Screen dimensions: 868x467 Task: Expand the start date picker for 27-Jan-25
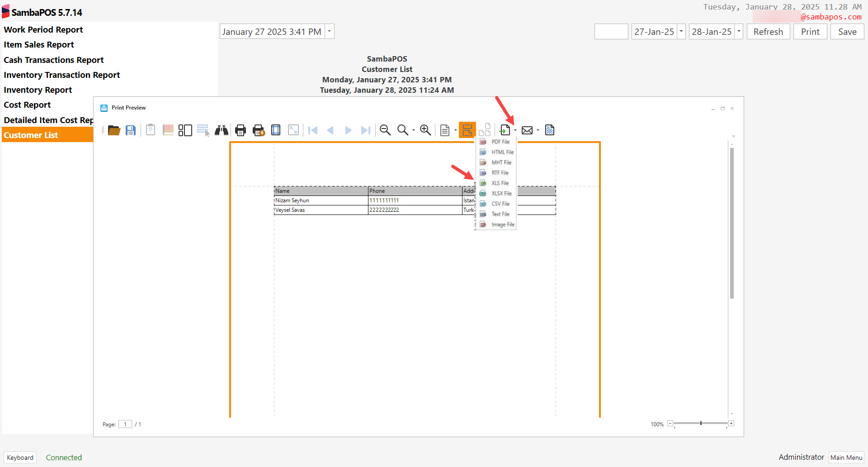(x=681, y=31)
